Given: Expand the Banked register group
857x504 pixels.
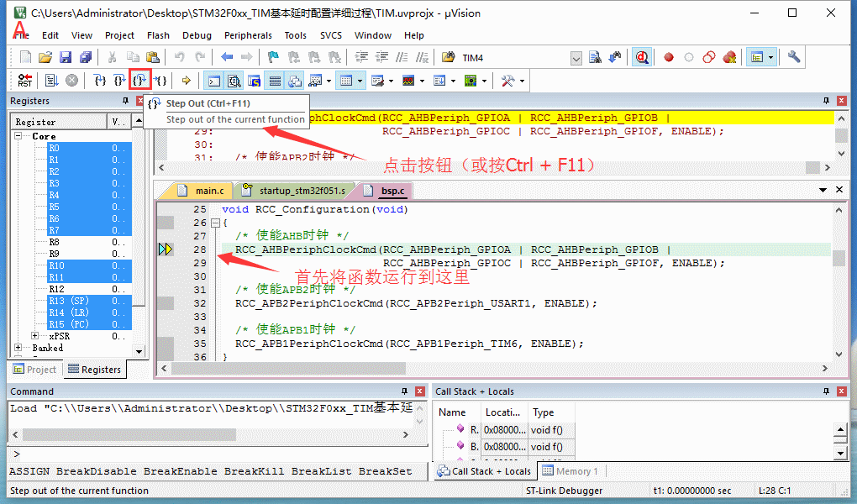Looking at the screenshot, I should [18, 348].
